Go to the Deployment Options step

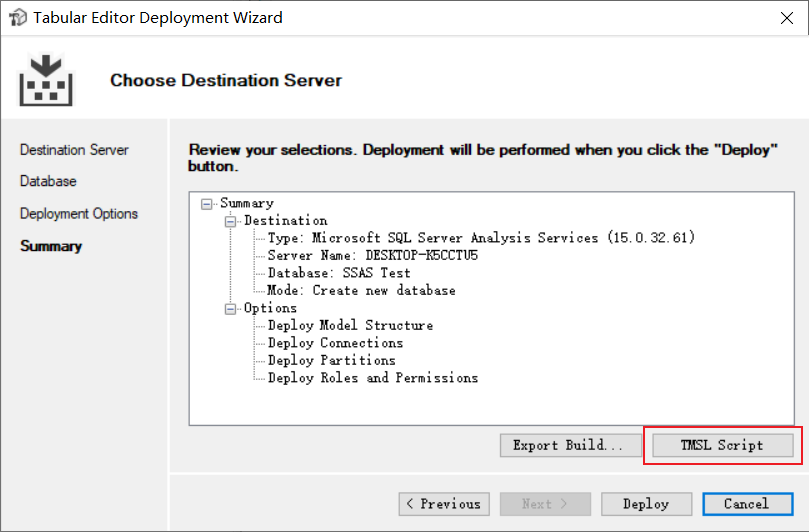(79, 214)
